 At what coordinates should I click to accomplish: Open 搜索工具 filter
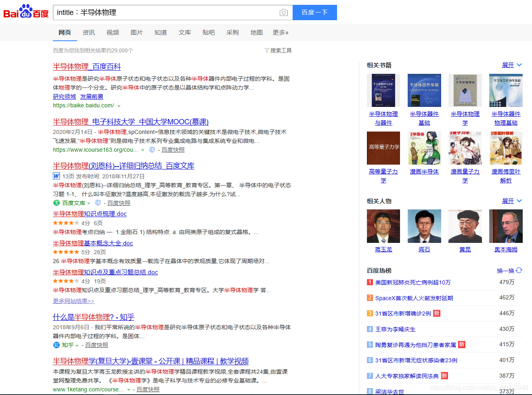278,50
